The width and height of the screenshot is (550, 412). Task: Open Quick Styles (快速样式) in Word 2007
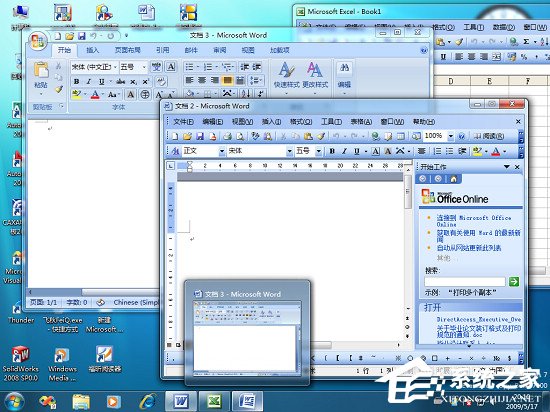(x=287, y=78)
